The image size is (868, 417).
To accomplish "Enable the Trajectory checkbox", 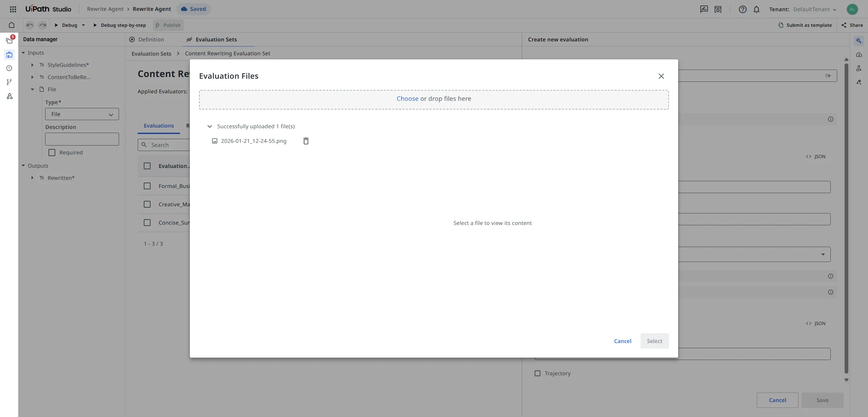I will click(537, 373).
